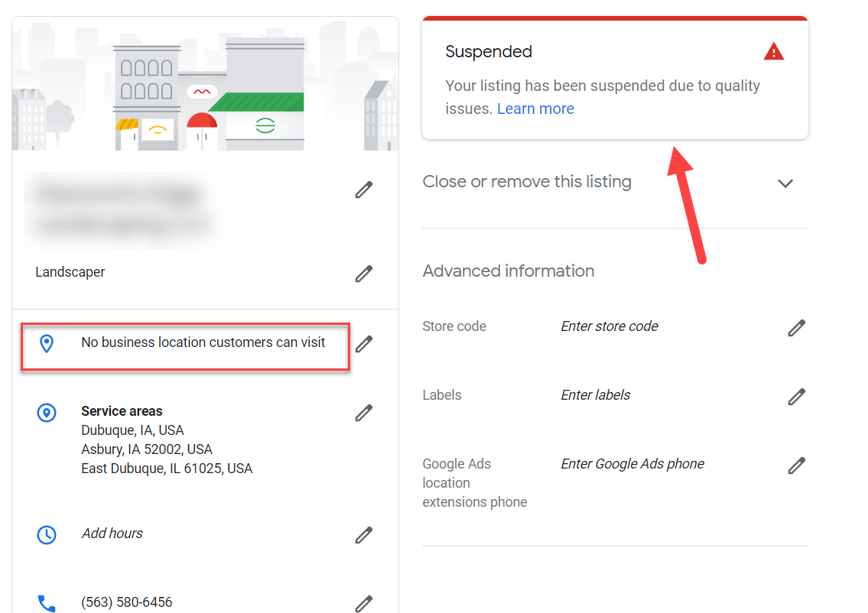Edit the phone number via its pencil icon

click(x=364, y=604)
